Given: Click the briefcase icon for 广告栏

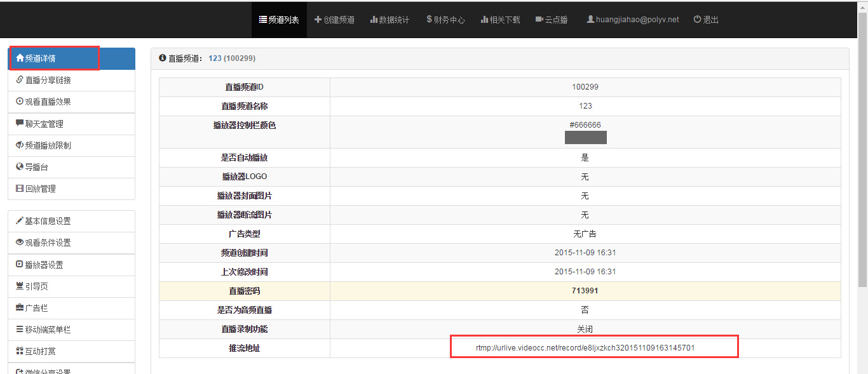Looking at the screenshot, I should point(20,308).
